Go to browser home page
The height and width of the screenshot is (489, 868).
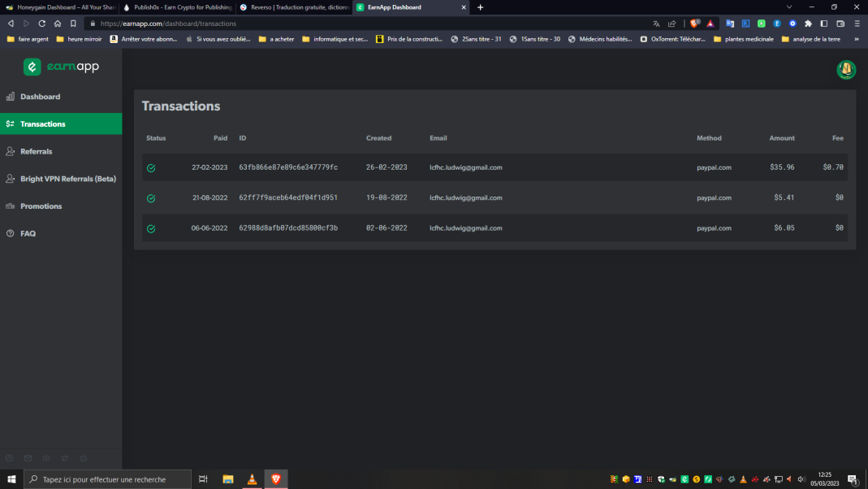pyautogui.click(x=58, y=24)
